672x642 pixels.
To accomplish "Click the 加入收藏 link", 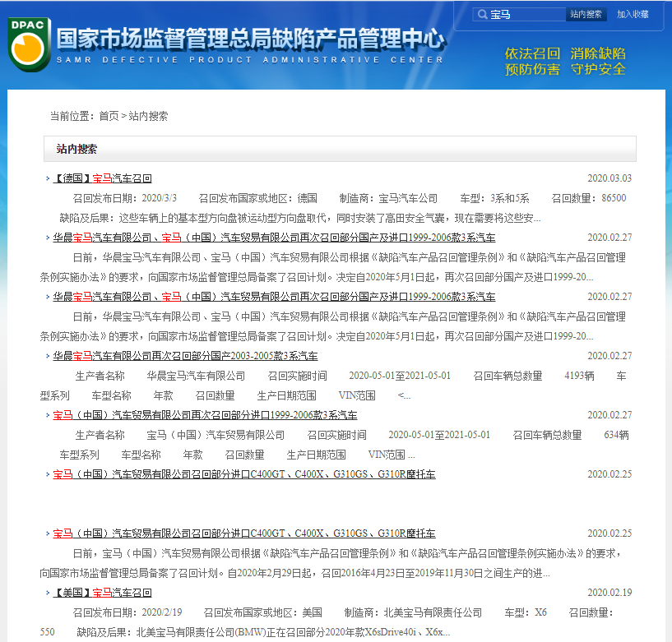I will pos(633,15).
